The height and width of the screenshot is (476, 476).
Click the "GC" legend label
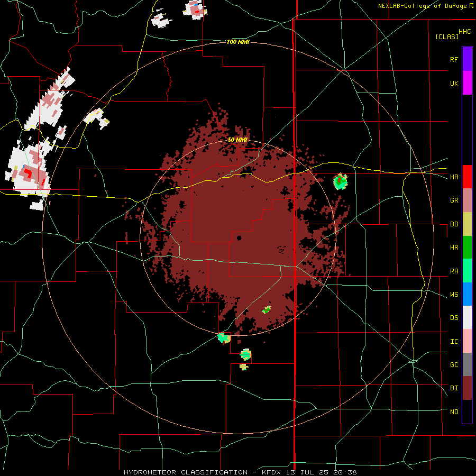pos(454,365)
